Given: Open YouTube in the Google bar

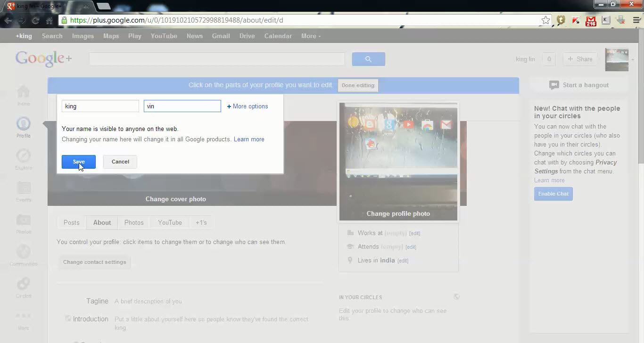Looking at the screenshot, I should click(x=164, y=36).
